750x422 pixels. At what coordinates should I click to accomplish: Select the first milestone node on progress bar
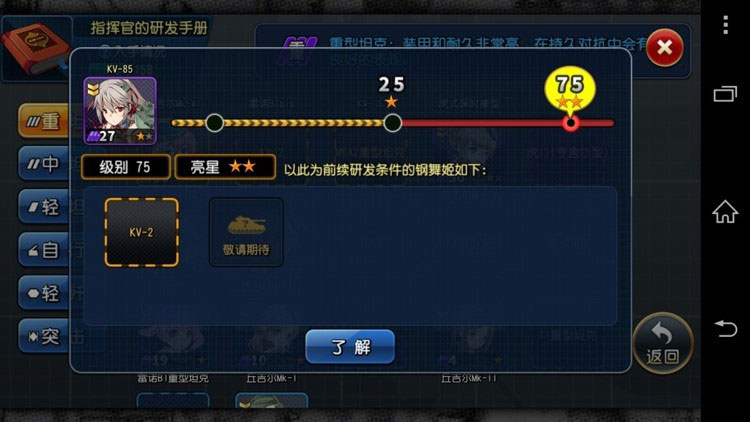tap(215, 123)
